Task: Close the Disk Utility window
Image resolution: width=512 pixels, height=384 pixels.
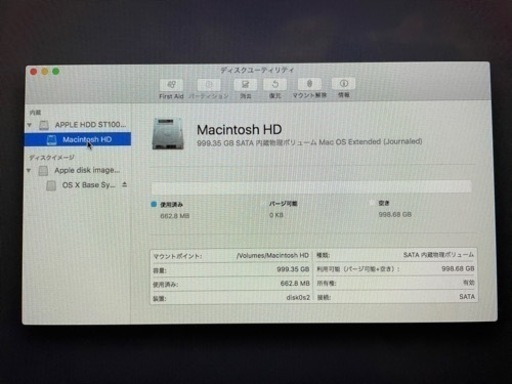Action: (34, 72)
